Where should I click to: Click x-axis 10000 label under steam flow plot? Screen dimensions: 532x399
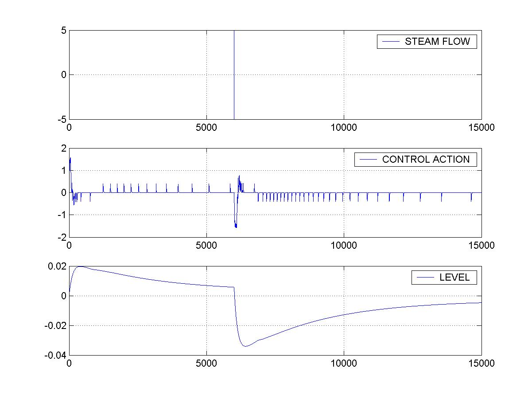click(344, 127)
